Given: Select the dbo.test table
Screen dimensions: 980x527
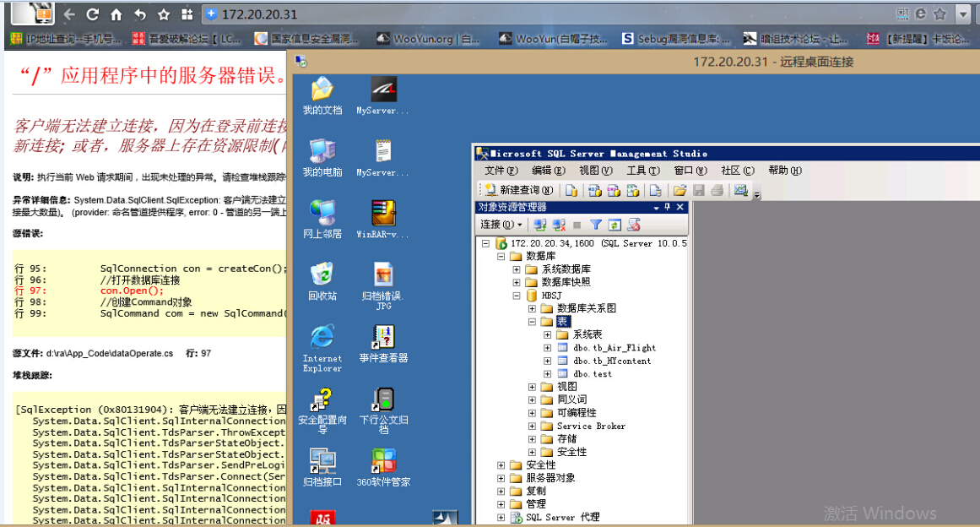Looking at the screenshot, I should point(593,374).
